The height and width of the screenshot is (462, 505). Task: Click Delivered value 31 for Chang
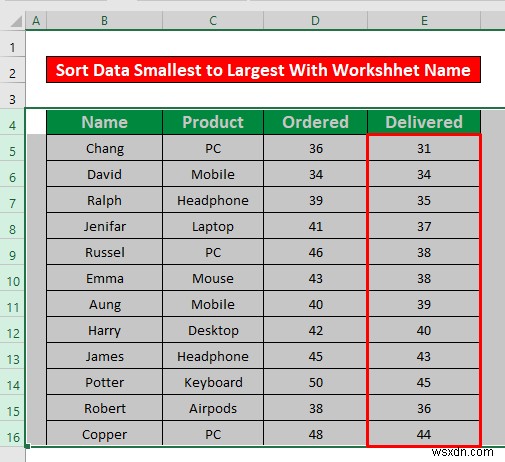424,148
